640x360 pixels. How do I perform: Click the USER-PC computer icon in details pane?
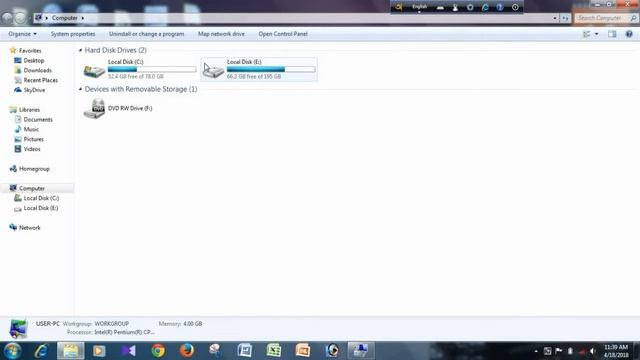coord(18,329)
